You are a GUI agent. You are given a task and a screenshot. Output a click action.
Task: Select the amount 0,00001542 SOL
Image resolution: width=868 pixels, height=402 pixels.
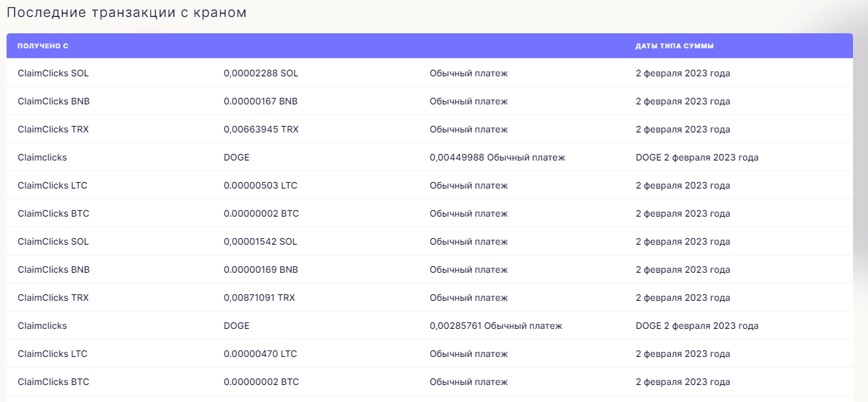coord(260,241)
